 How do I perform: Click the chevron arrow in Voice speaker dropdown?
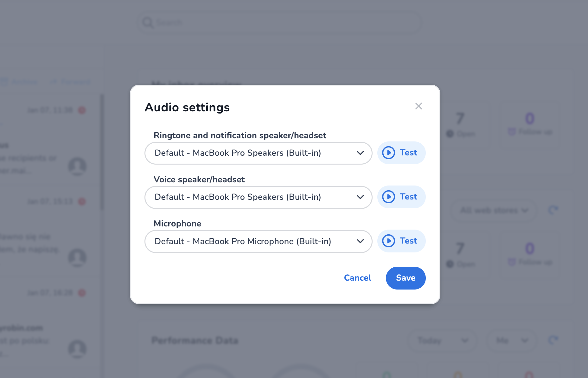(360, 197)
